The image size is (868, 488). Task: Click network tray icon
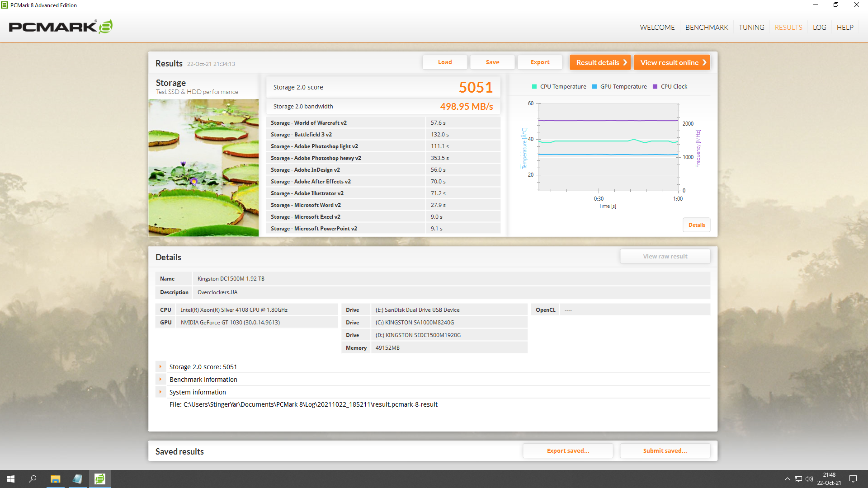point(798,479)
